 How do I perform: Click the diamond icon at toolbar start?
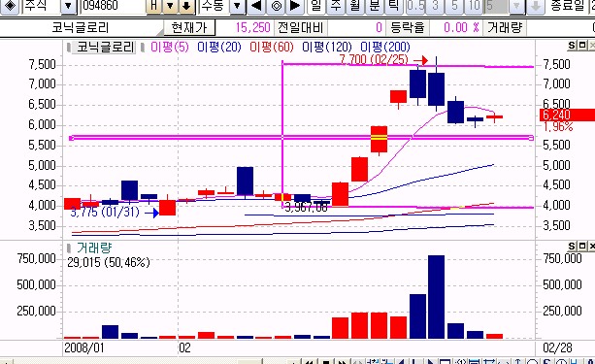[10, 6]
